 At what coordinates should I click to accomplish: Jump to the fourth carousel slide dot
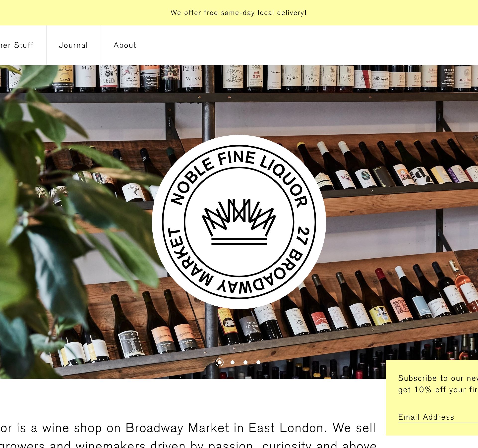coord(258,362)
